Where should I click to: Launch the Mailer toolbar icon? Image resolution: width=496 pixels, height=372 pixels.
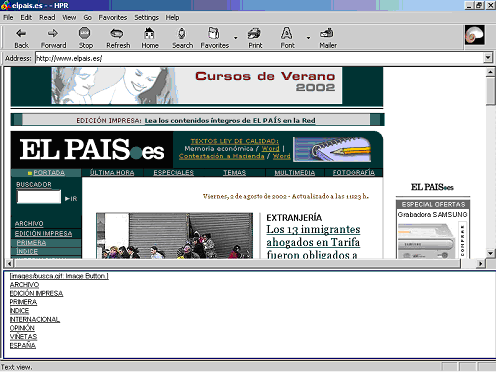[x=328, y=38]
